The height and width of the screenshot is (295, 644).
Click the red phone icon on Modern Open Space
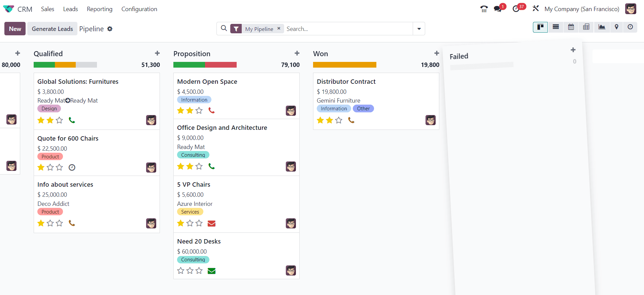[x=211, y=110]
